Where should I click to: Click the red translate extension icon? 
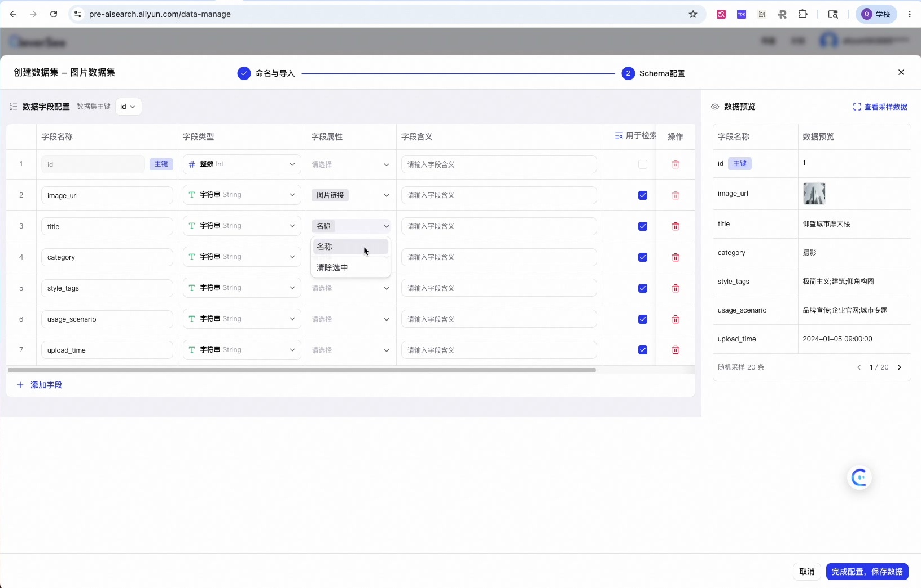tap(721, 14)
